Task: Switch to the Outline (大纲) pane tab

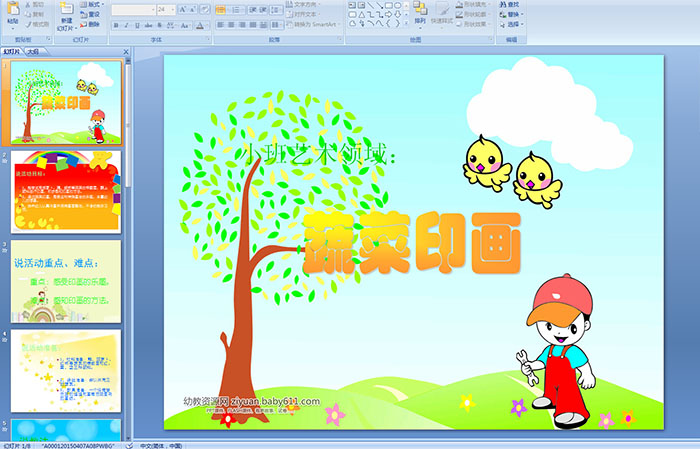Action: point(33,52)
